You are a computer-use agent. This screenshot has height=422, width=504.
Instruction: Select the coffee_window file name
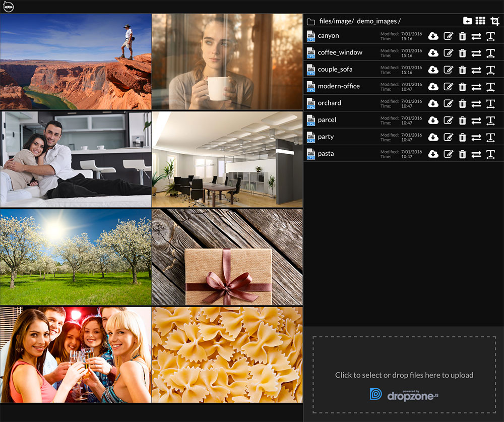[x=340, y=52]
